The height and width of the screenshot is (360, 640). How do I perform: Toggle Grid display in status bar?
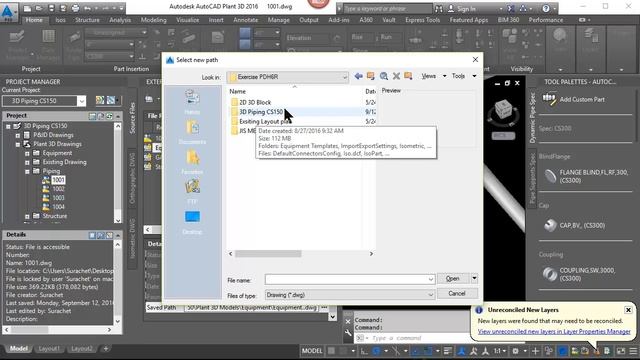(331, 351)
